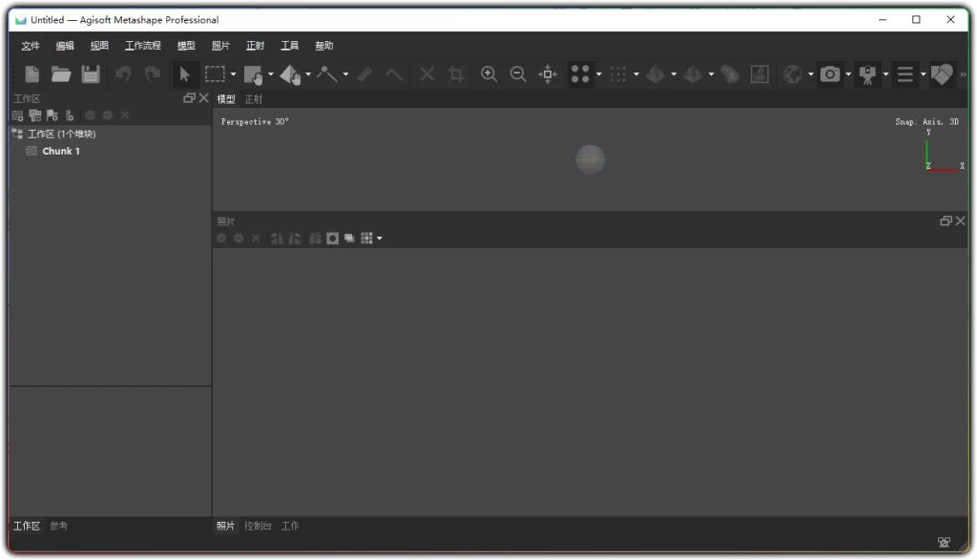Image resolution: width=977 pixels, height=560 pixels.
Task: Select the Ruler tool on the toolbar
Action: click(364, 73)
